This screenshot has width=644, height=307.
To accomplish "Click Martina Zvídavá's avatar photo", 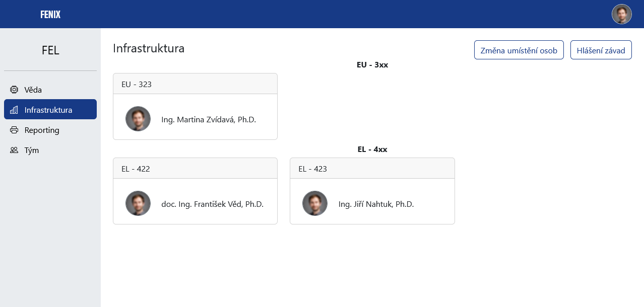I will click(x=138, y=119).
